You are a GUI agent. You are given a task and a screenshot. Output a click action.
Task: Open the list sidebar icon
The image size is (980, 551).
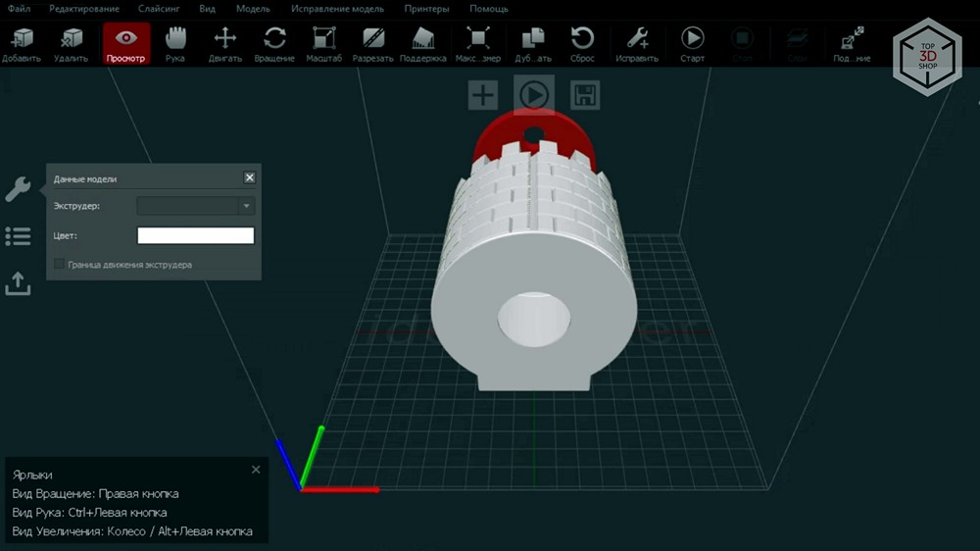18,235
